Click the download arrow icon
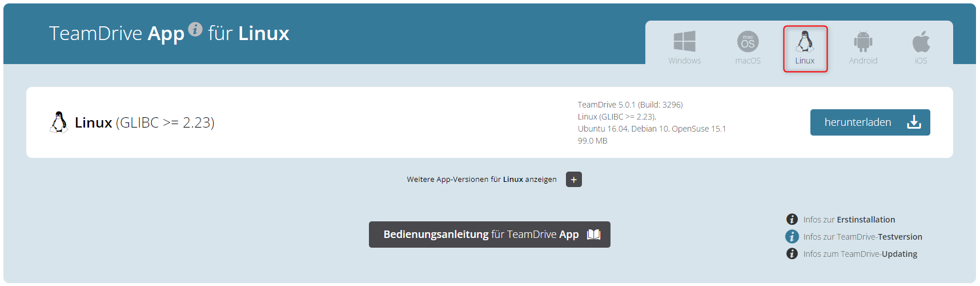 coord(914,122)
